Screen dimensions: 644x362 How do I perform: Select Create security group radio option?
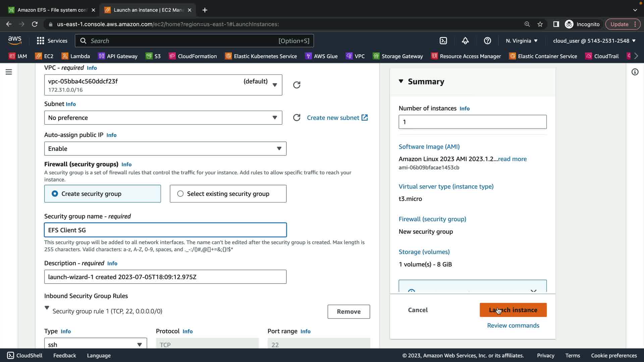pos(55,194)
